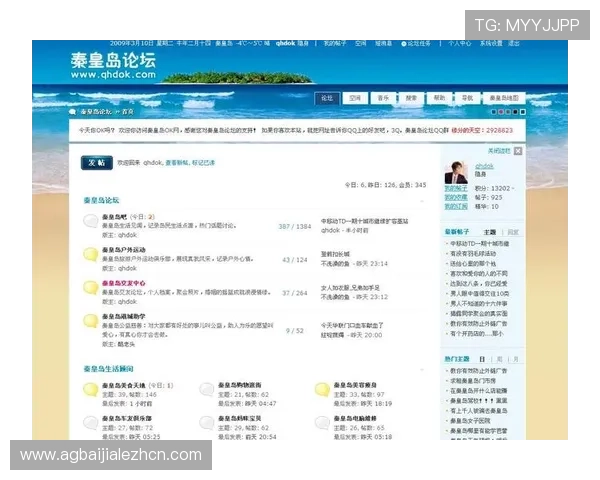Image resolution: width=600 pixels, height=480 pixels.
Task: Open the 秦皇岛论坛 category heading
Action: click(101, 200)
